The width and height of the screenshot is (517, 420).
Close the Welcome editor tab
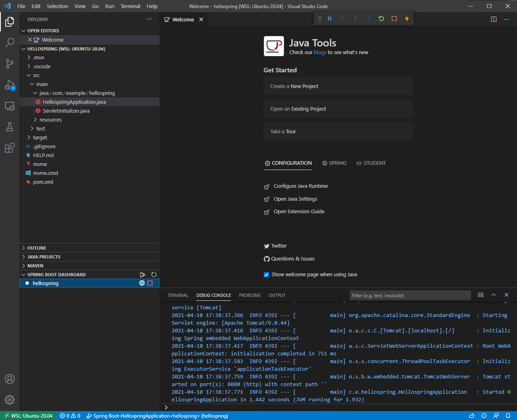click(201, 19)
